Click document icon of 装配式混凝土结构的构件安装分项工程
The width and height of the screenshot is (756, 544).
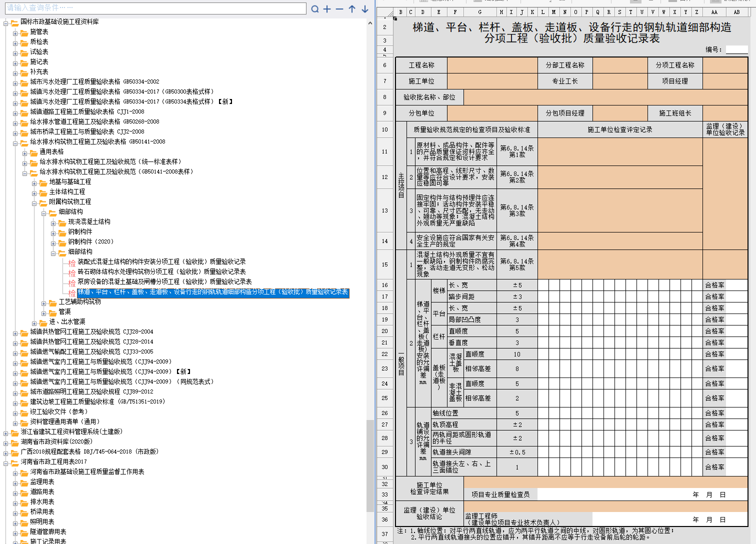coord(72,262)
